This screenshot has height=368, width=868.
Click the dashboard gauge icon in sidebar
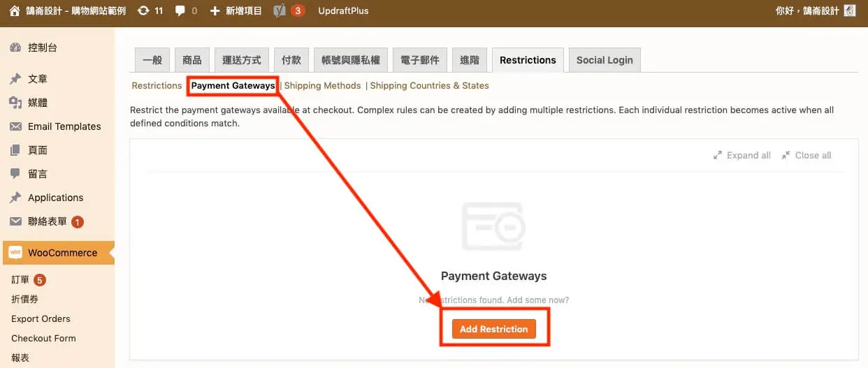[x=15, y=47]
